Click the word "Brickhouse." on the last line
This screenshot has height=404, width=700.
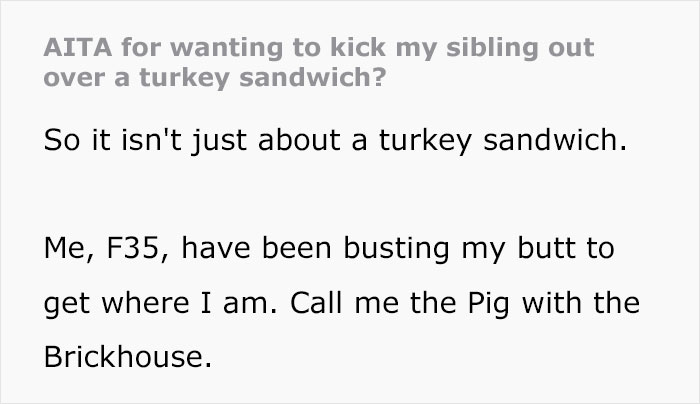128,357
